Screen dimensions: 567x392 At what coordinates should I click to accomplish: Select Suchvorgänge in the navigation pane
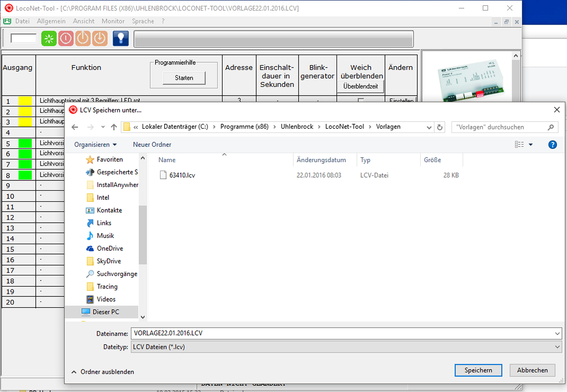[112, 274]
